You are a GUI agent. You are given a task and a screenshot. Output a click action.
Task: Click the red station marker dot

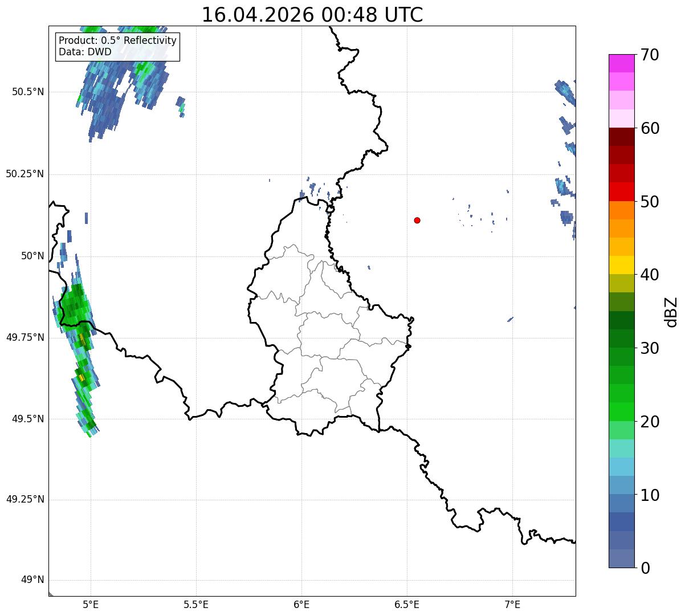click(417, 220)
